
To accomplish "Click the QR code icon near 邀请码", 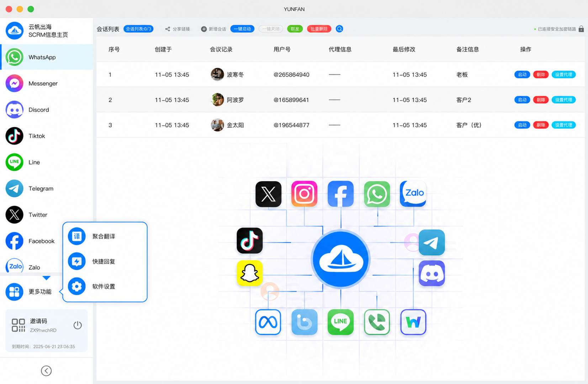I will tap(18, 325).
